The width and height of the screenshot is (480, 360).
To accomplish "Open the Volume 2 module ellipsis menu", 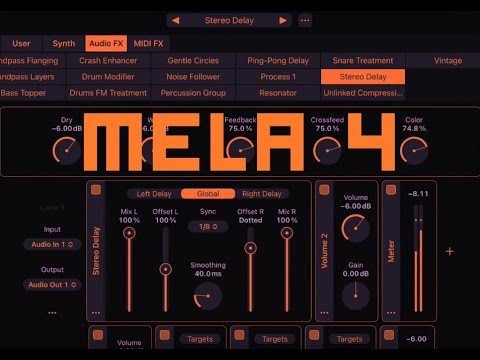I will click(x=324, y=313).
